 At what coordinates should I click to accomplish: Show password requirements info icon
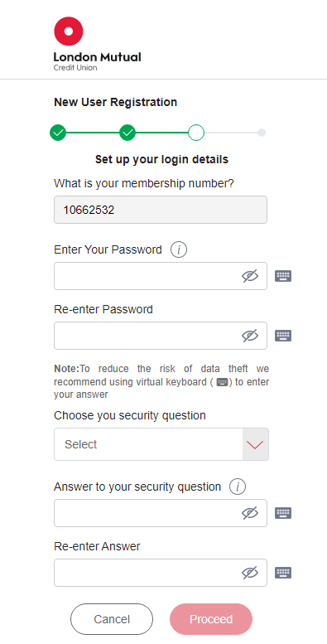(x=179, y=249)
